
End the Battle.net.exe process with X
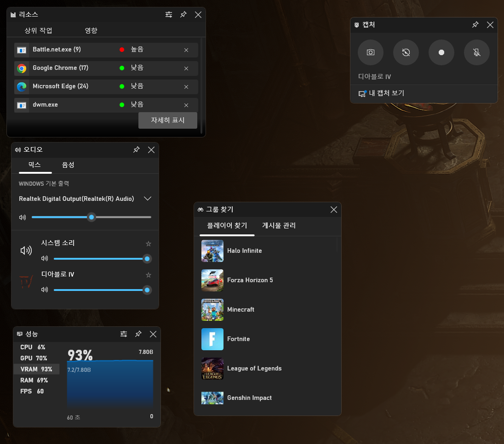pyautogui.click(x=186, y=50)
